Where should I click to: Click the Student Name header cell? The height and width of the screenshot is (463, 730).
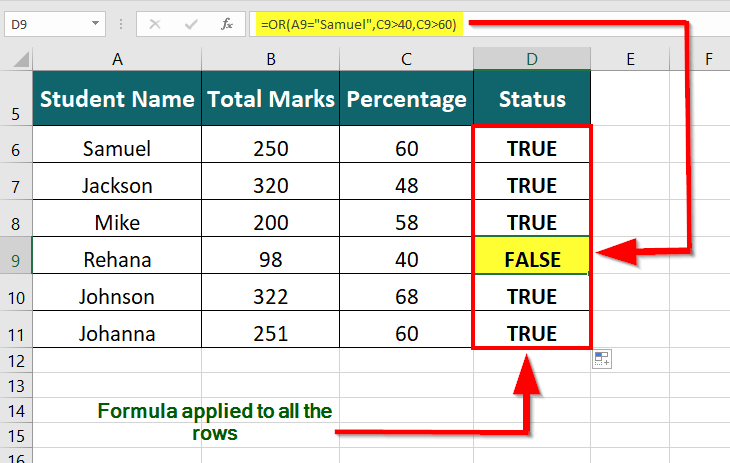pos(117,98)
